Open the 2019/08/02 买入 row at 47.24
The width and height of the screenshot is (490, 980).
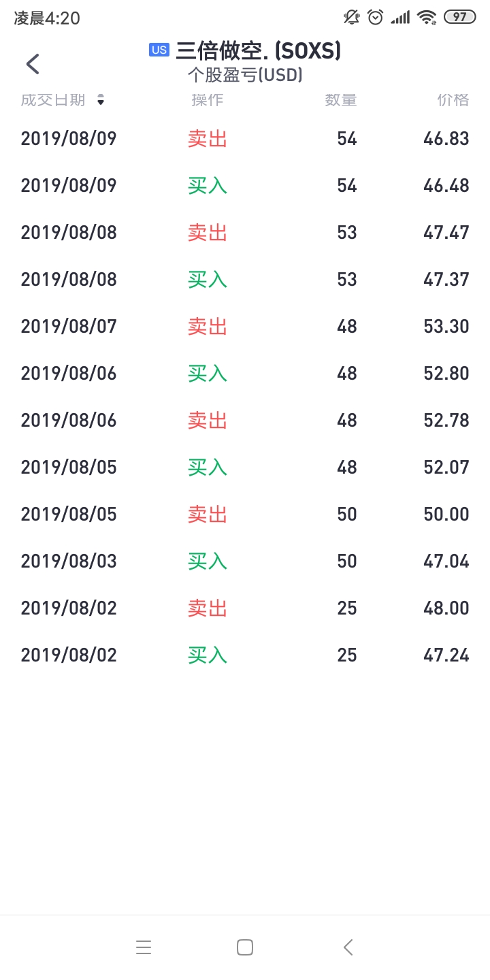245,655
